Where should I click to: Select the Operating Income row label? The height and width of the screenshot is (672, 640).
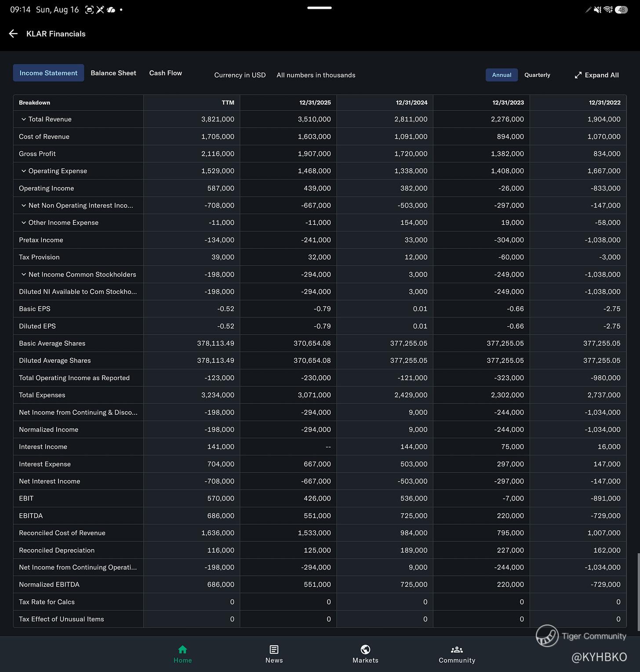pyautogui.click(x=46, y=188)
